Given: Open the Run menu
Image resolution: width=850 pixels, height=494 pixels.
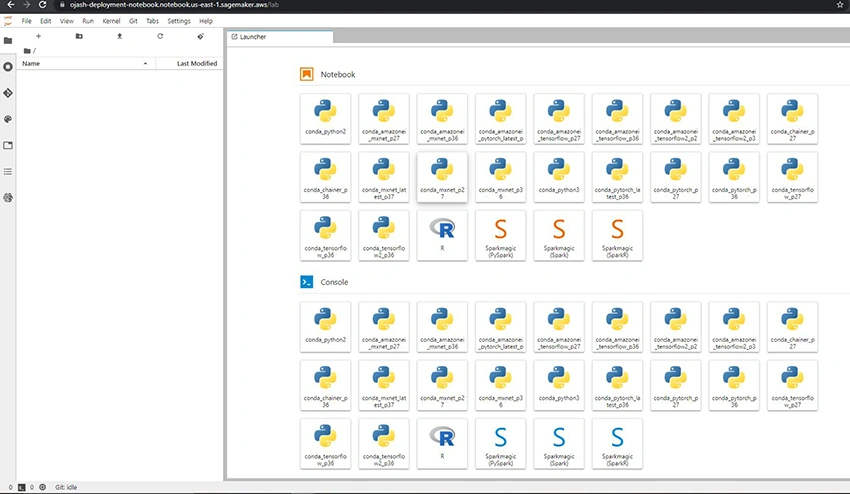Looking at the screenshot, I should pyautogui.click(x=88, y=21).
